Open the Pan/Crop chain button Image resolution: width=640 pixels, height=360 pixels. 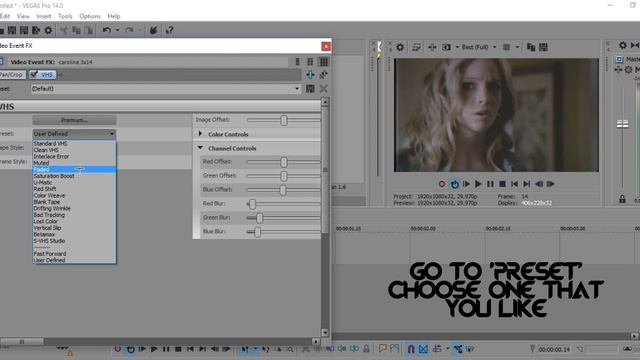12,75
